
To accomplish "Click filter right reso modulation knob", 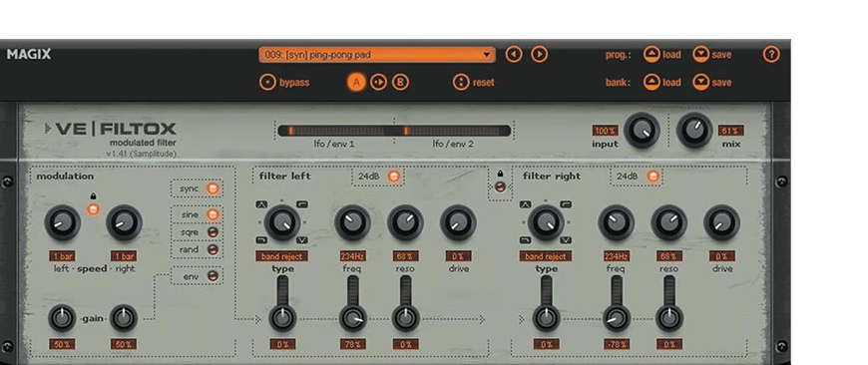I will pyautogui.click(x=669, y=318).
